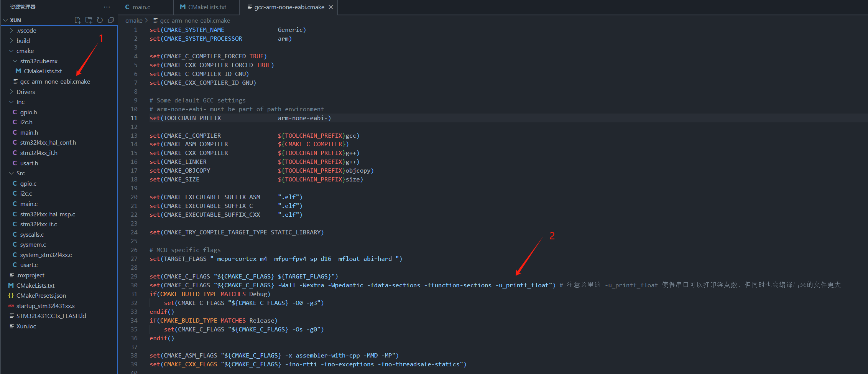Select usart.h in the Inc folder

coord(29,163)
